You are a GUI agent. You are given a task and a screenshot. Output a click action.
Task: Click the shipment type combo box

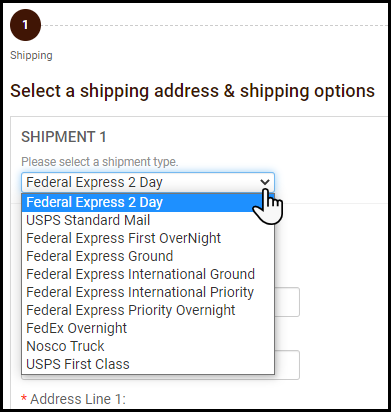[148, 182]
